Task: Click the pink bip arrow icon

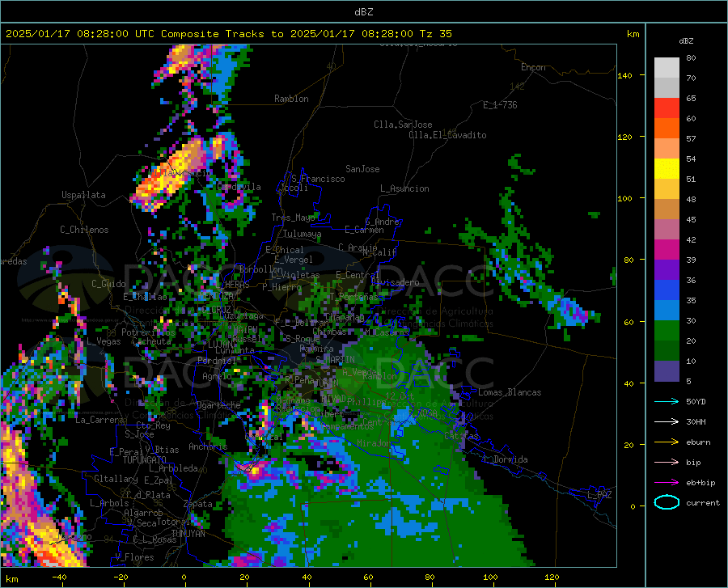Action: pos(667,463)
